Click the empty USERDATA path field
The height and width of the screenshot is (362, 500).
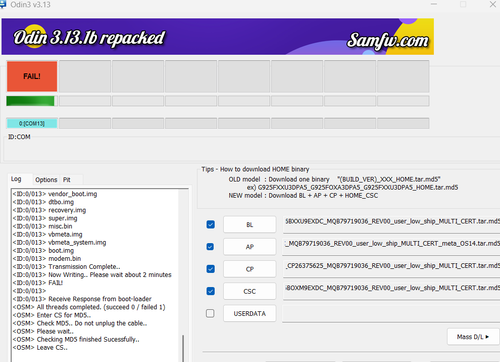(391, 313)
